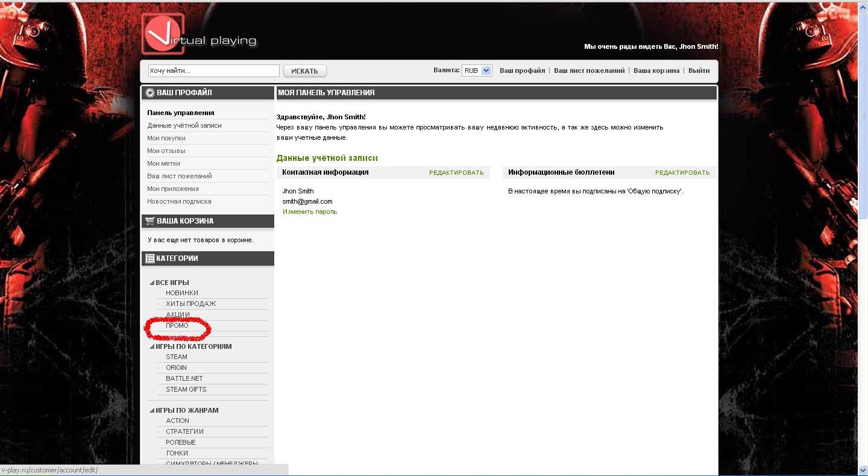
Task: Open Мои покупки in the profile sidebar
Action: point(166,138)
